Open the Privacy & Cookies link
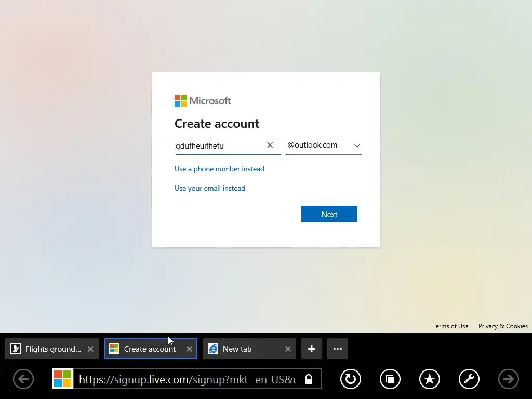Viewport: 532px width, 399px height. pyautogui.click(x=503, y=326)
